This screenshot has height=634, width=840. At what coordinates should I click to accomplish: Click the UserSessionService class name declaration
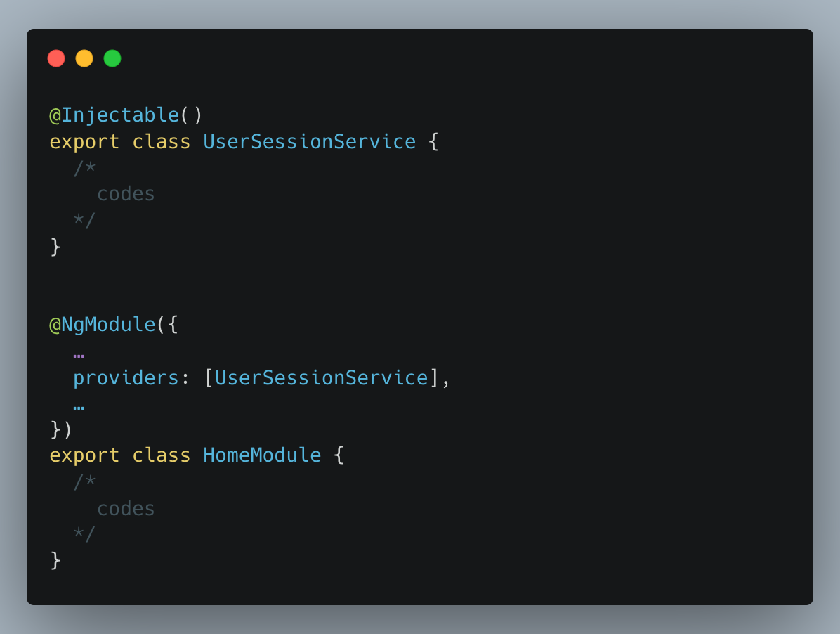tap(310, 141)
